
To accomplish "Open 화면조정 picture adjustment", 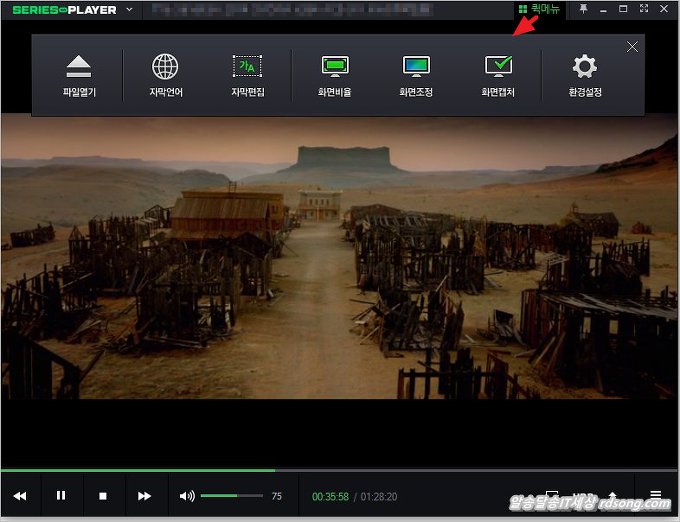I will click(416, 75).
